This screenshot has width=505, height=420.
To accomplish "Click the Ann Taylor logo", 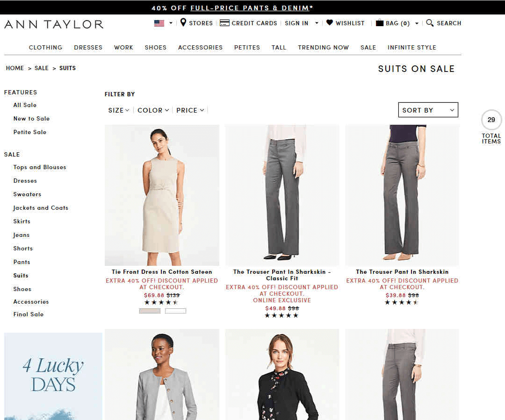I will click(54, 24).
